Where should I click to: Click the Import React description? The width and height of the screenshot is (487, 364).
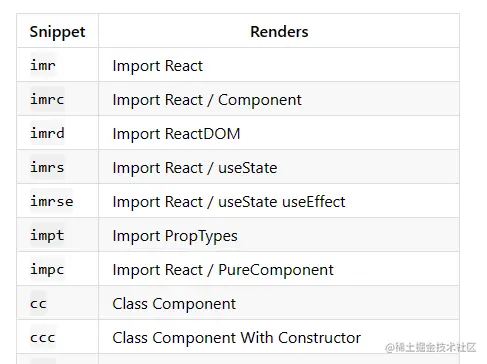[157, 66]
